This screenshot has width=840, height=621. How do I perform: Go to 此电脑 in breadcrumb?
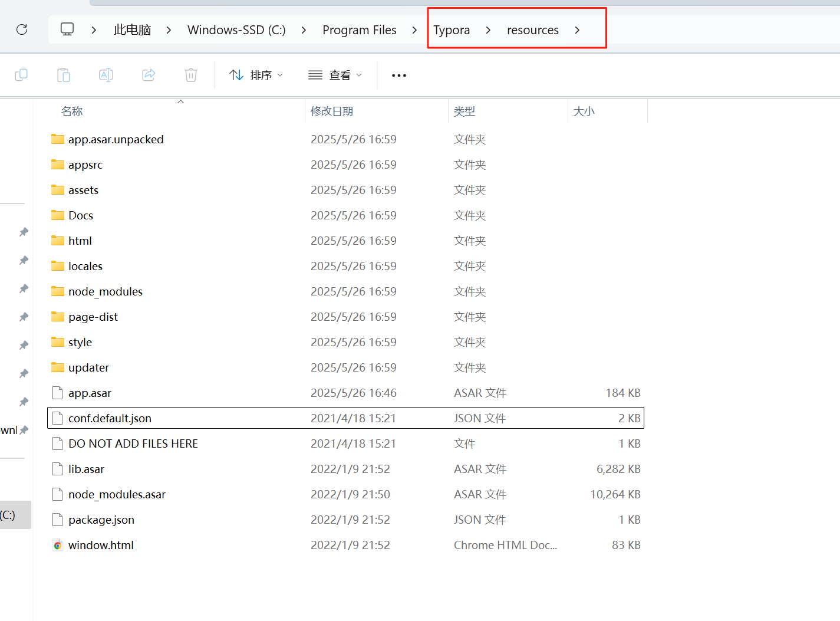132,30
